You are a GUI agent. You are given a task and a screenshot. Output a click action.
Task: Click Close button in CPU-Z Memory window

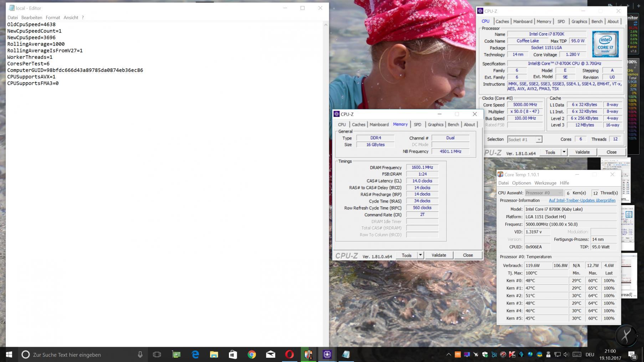tap(468, 255)
